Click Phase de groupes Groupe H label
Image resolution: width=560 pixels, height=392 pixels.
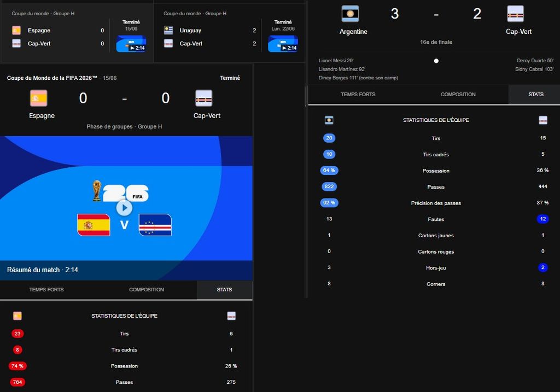click(x=124, y=126)
